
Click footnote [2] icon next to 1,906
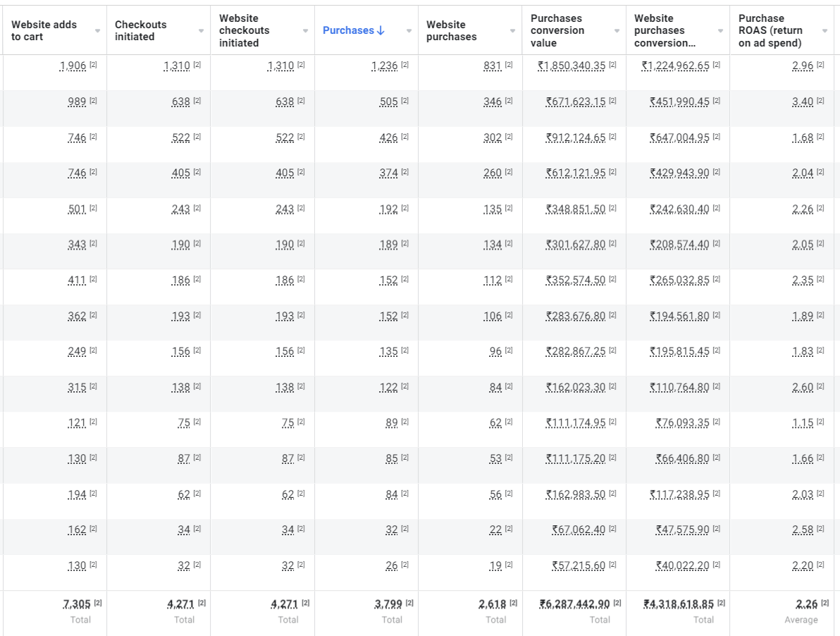coord(93,65)
